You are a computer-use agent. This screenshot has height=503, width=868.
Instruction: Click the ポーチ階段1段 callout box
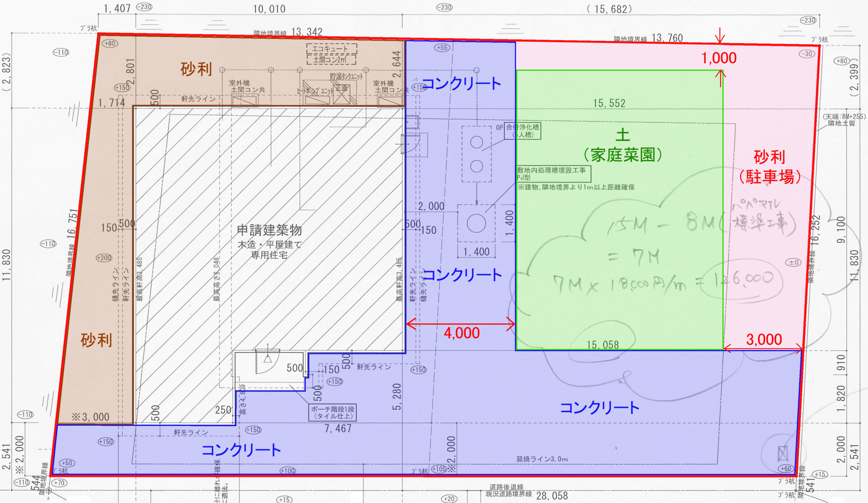point(332,413)
